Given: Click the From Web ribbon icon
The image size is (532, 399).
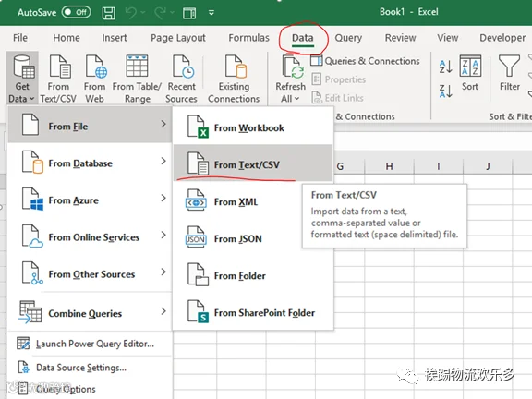Looking at the screenshot, I should click(94, 79).
